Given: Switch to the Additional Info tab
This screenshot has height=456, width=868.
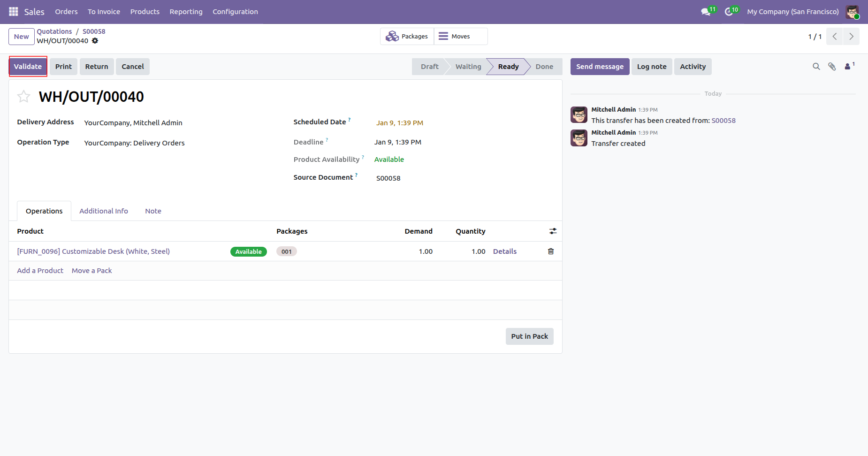Looking at the screenshot, I should (x=104, y=211).
